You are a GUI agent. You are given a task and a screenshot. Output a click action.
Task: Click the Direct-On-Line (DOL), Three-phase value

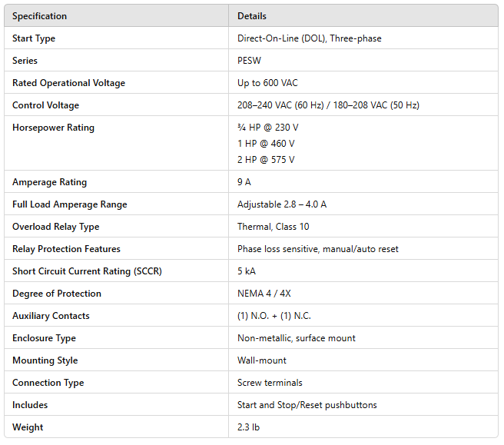pyautogui.click(x=309, y=38)
